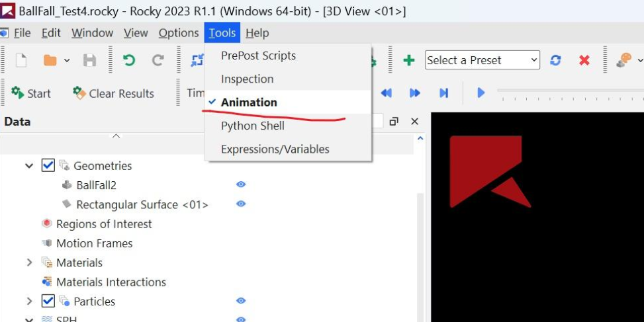Expand the Materials tree node
This screenshot has width=644, height=322.
pos(29,262)
